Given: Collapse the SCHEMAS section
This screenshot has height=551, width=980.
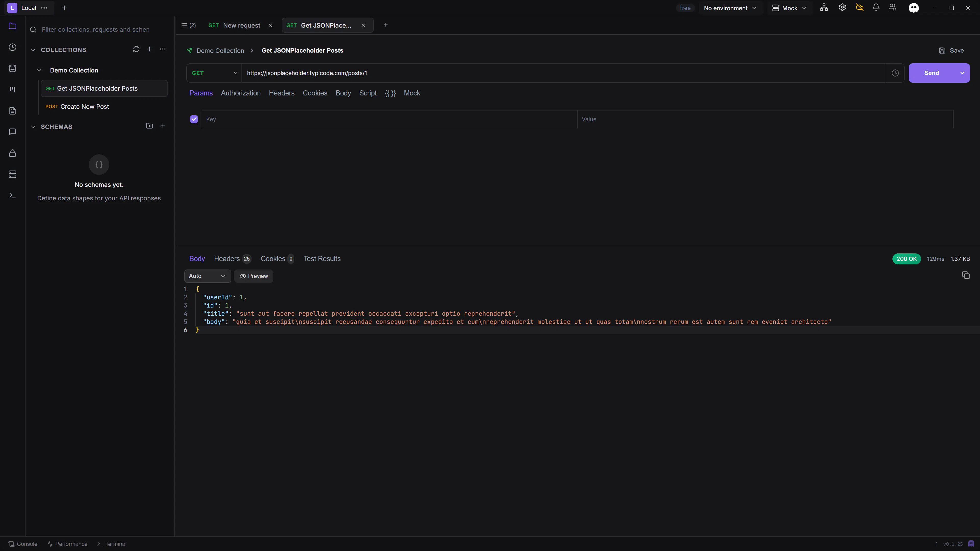Looking at the screenshot, I should (x=33, y=127).
